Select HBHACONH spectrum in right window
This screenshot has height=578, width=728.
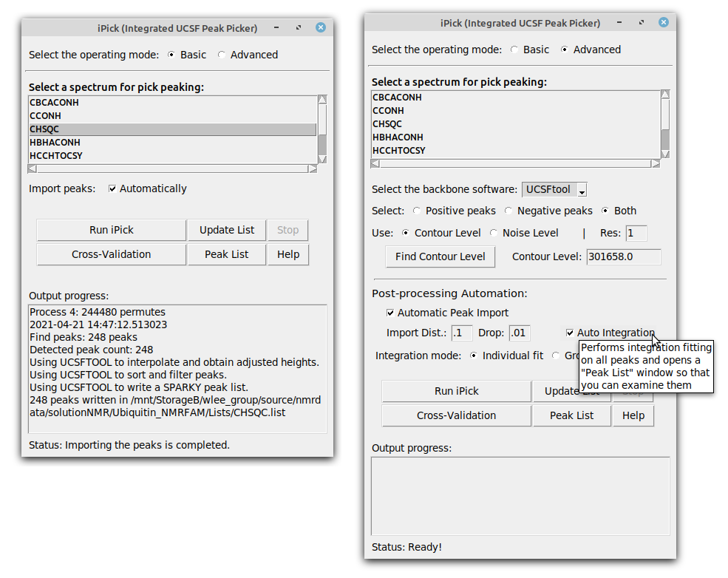tap(515, 137)
